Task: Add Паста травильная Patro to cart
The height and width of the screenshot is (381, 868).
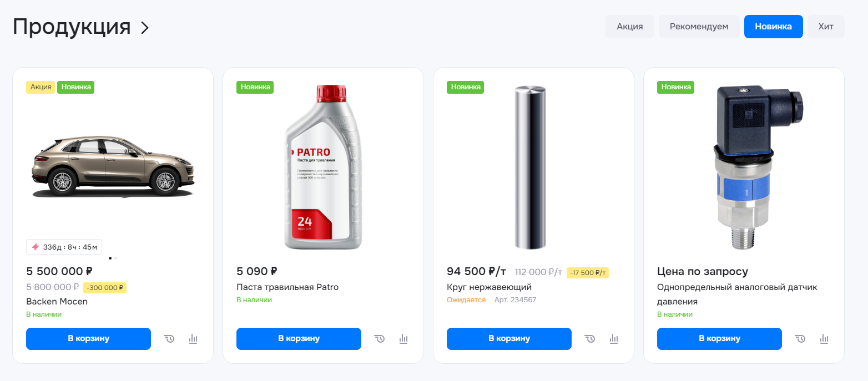Action: tap(299, 339)
